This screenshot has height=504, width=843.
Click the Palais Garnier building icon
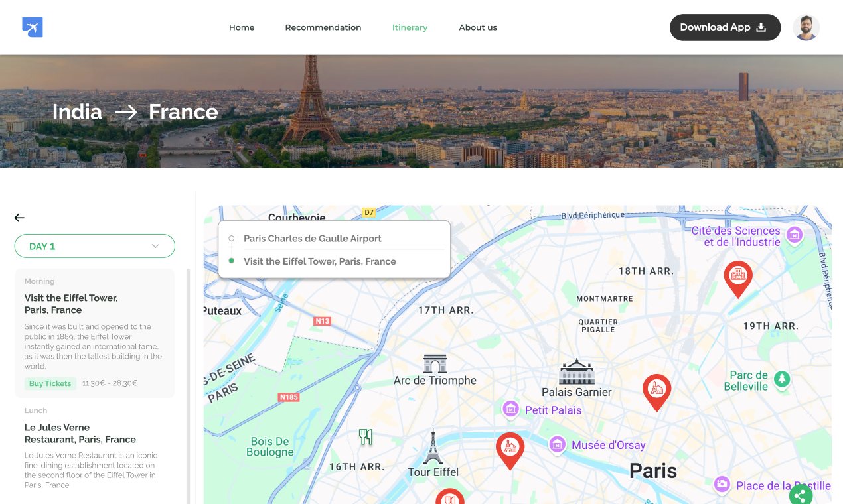pos(576,372)
